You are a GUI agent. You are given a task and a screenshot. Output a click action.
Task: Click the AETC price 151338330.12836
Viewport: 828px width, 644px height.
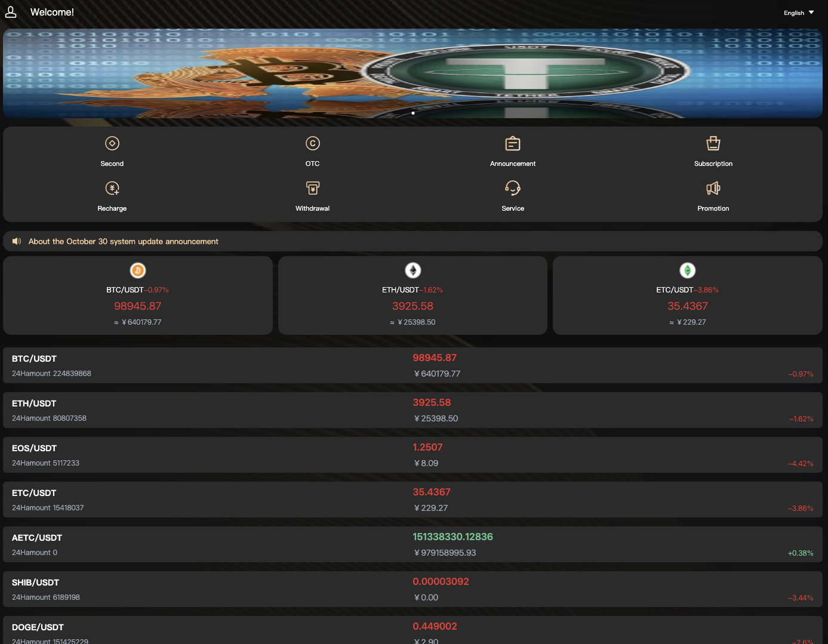pos(453,537)
